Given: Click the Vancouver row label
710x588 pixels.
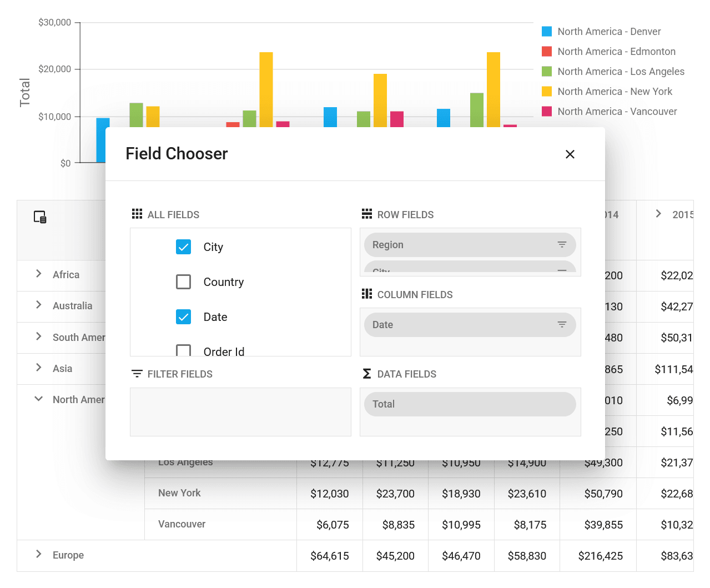Looking at the screenshot, I should pyautogui.click(x=182, y=524).
